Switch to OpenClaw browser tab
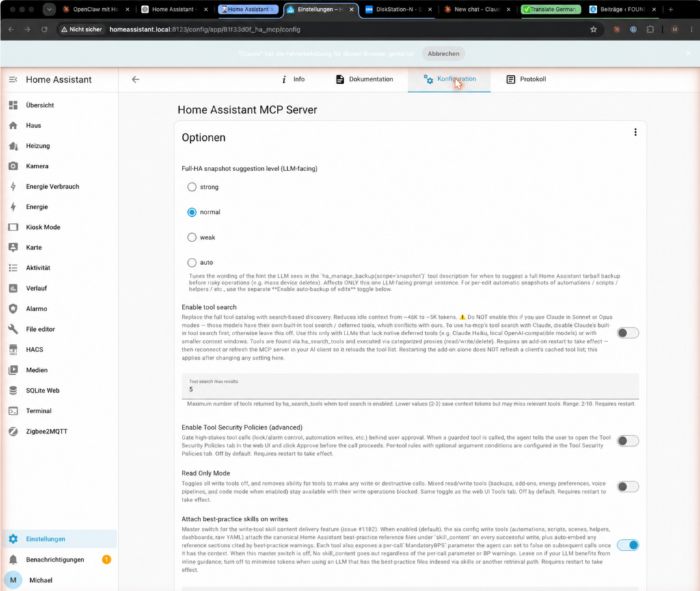Viewport: 700px width, 591px height. (x=95, y=9)
